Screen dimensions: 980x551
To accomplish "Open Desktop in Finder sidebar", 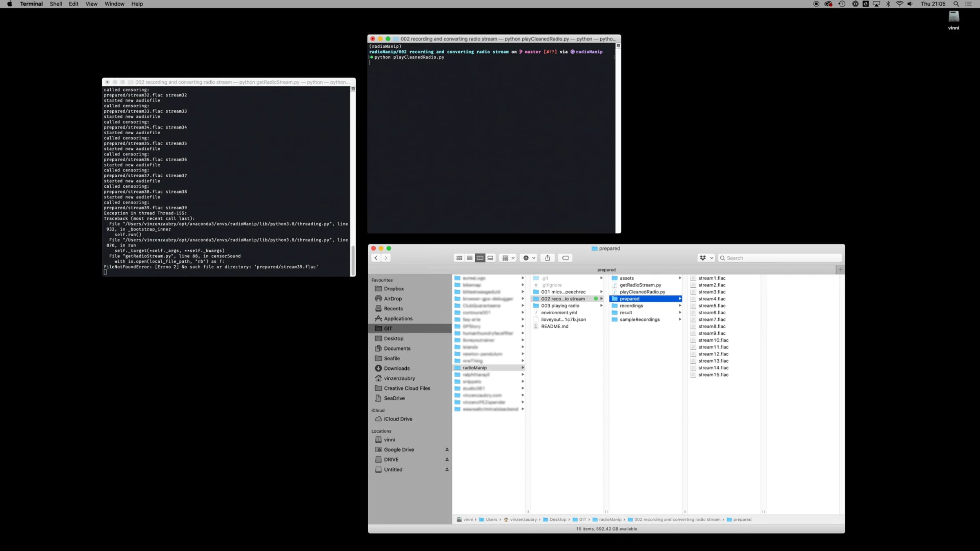I will [x=393, y=339].
